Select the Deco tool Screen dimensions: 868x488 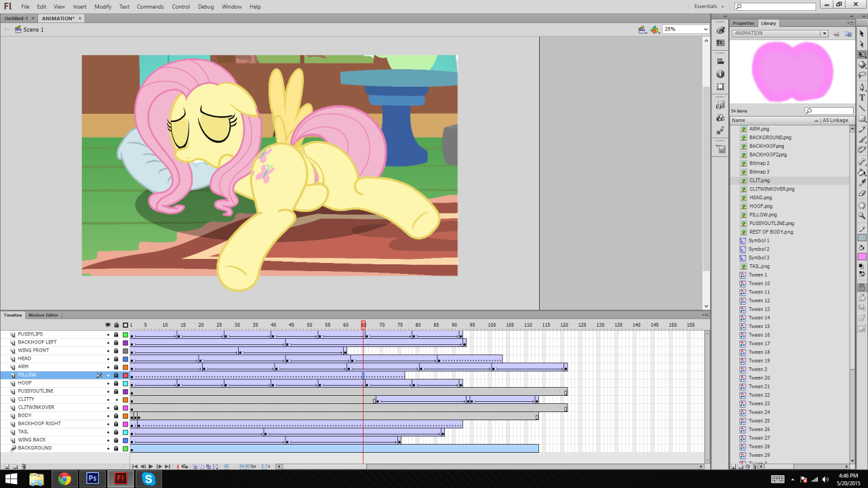[x=862, y=150]
